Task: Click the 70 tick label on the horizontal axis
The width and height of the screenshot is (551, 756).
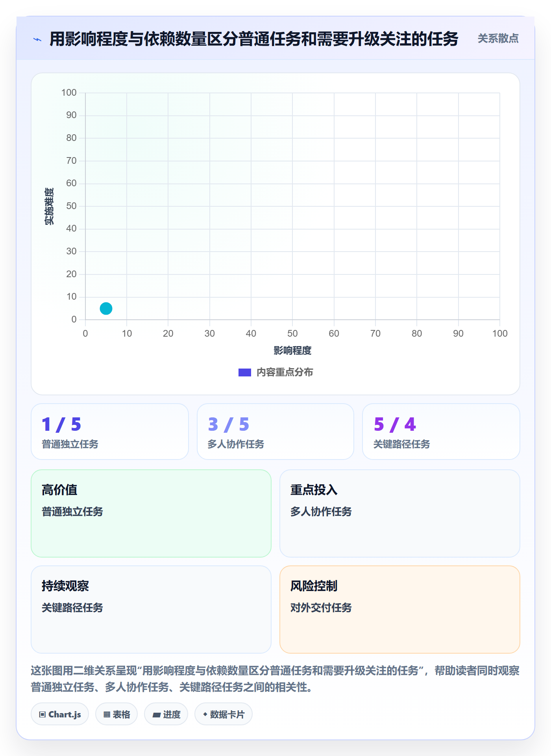Action: [x=375, y=334]
